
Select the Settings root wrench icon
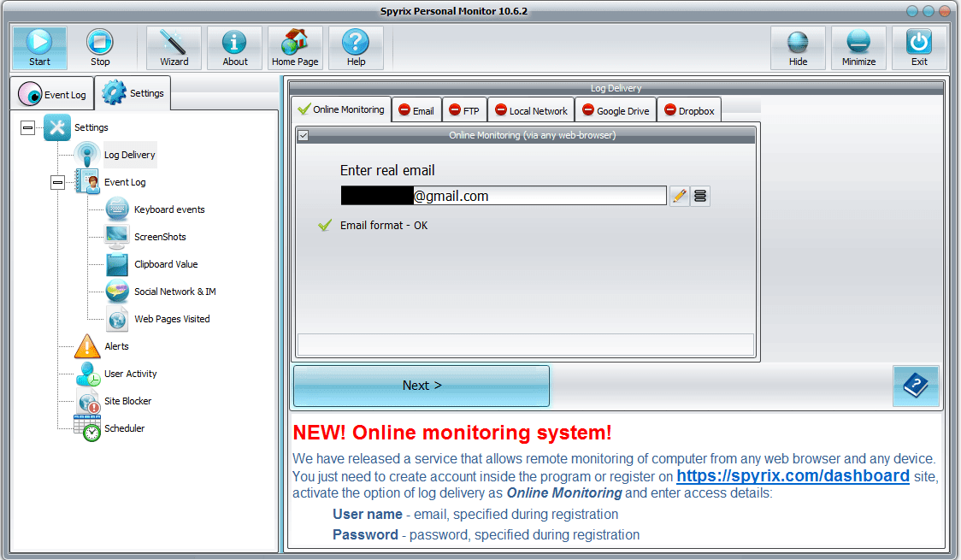(57, 127)
